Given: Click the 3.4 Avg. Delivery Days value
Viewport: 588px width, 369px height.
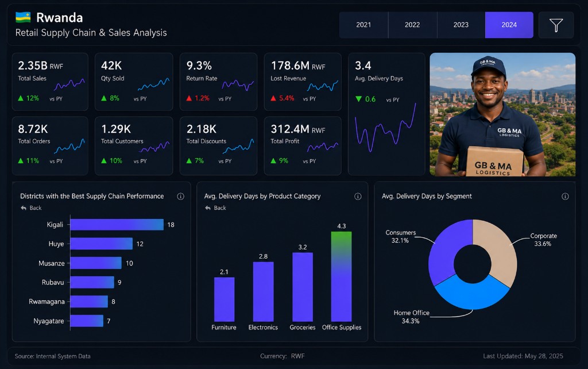Looking at the screenshot, I should point(363,66).
